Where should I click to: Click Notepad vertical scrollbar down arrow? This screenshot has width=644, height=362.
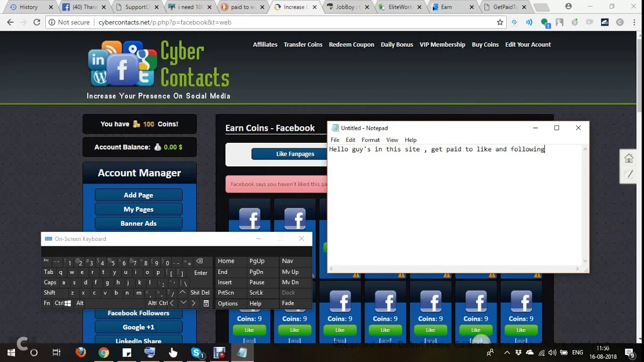pos(585,261)
